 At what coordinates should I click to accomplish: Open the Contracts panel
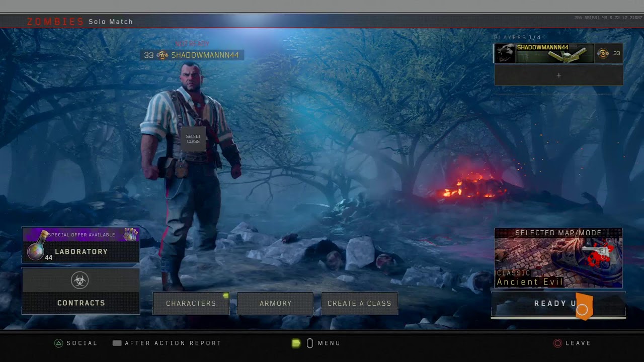(80, 291)
